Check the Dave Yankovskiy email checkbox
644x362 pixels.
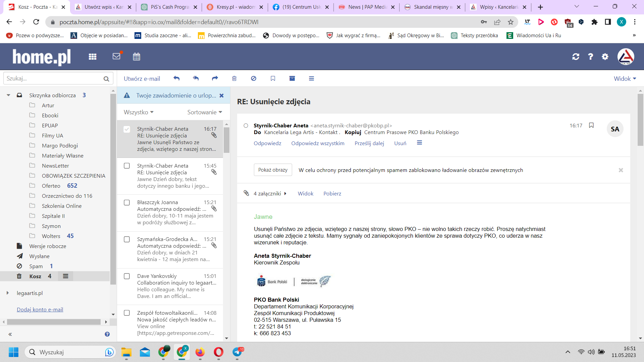tap(127, 276)
